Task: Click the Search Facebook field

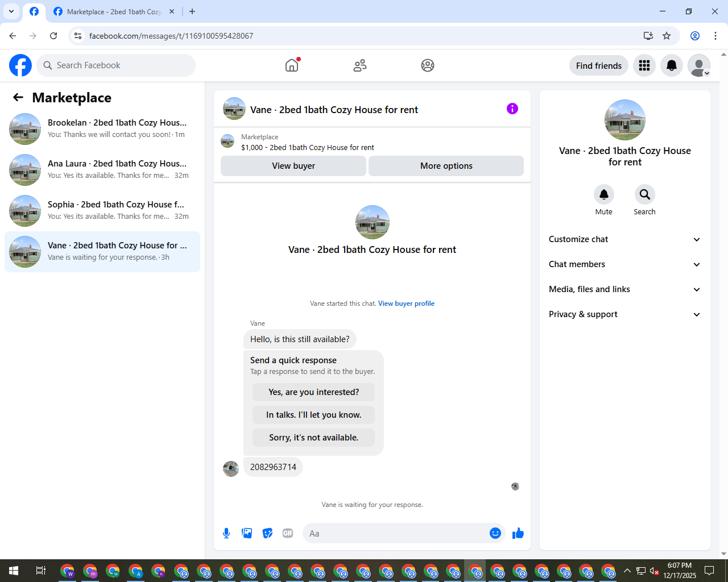Action: (116, 65)
